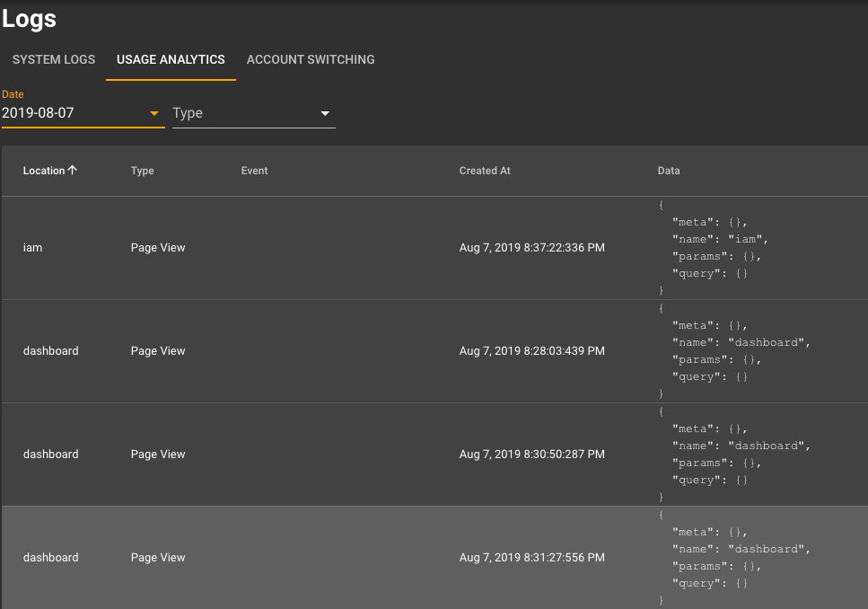This screenshot has width=868, height=609.
Task: Click the iam row's JSON data block
Action: click(x=714, y=248)
